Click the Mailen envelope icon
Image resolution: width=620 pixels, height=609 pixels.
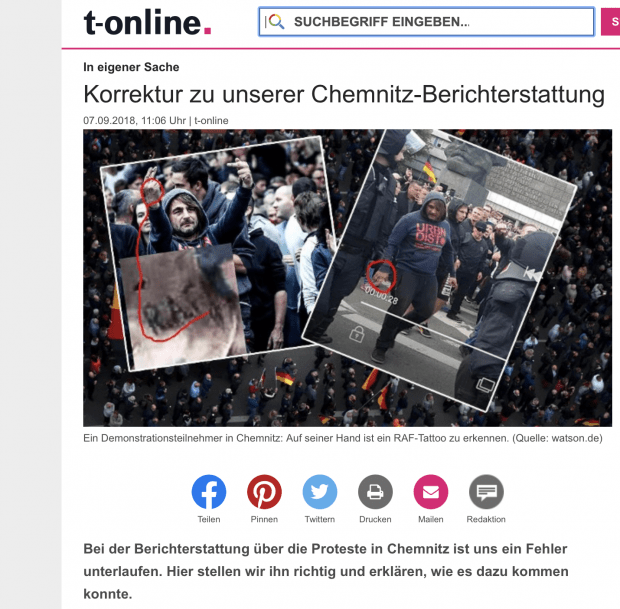(x=431, y=492)
